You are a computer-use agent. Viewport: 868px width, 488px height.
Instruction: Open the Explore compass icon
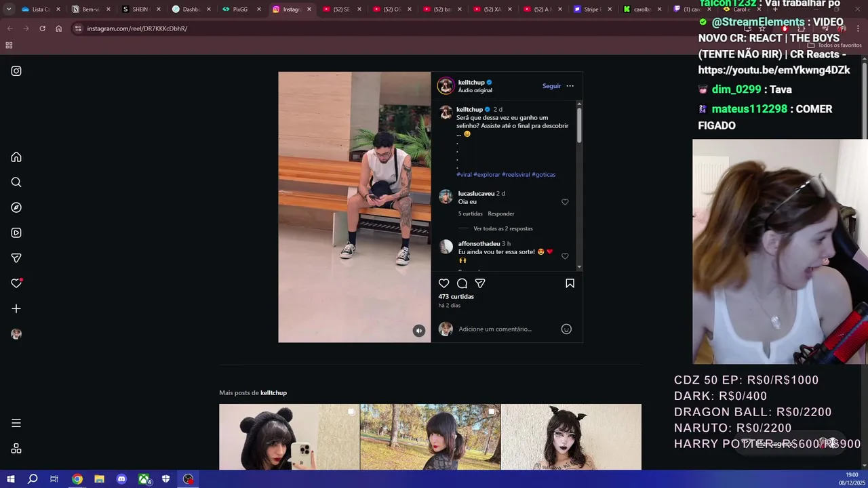coord(16,207)
